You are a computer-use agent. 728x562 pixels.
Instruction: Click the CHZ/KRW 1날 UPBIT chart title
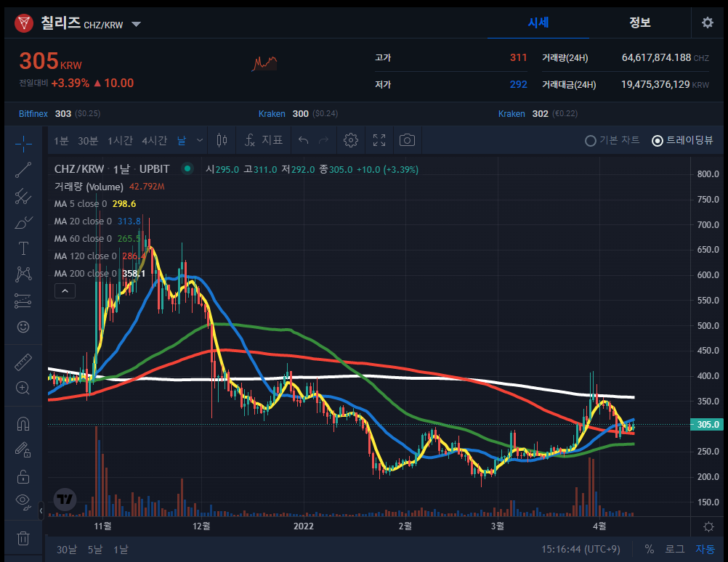(x=112, y=169)
